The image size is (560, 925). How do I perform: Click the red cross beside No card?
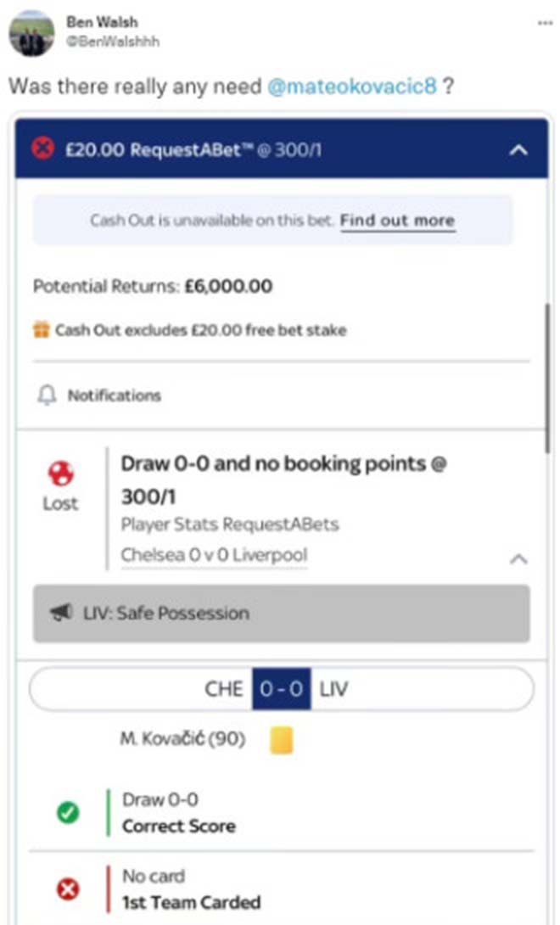68,889
